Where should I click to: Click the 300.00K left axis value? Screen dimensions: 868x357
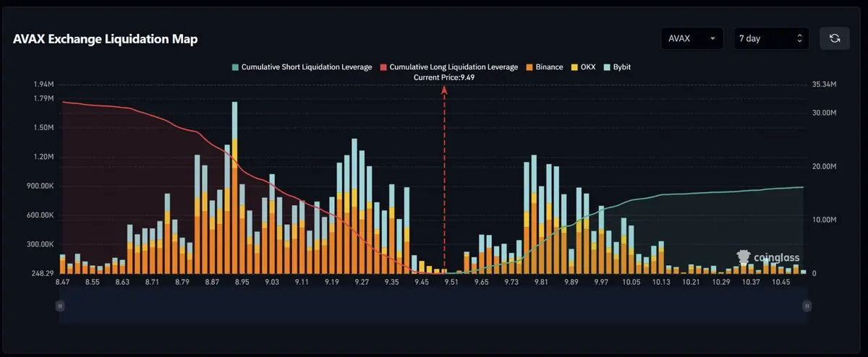[x=40, y=245]
